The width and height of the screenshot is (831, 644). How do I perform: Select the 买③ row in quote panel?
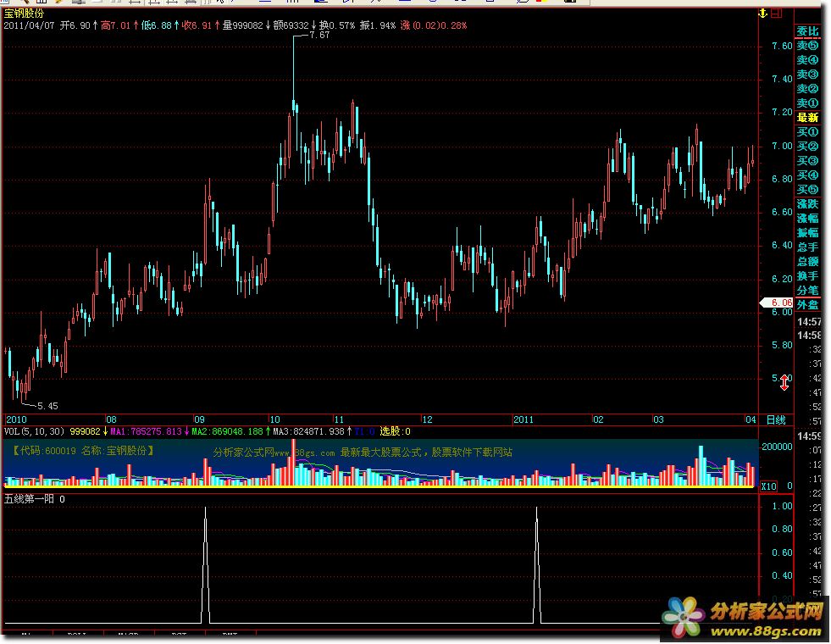807,161
